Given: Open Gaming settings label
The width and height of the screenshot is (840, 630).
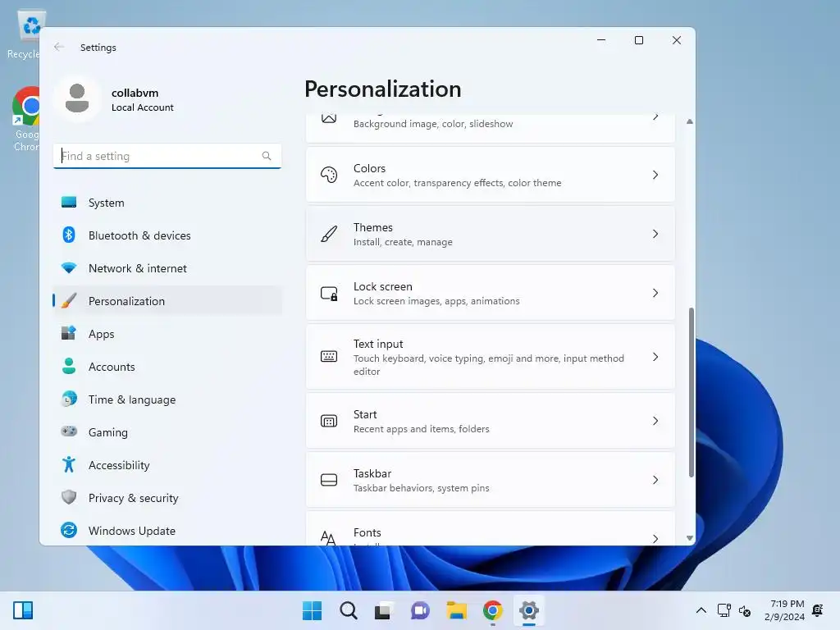Looking at the screenshot, I should point(108,432).
